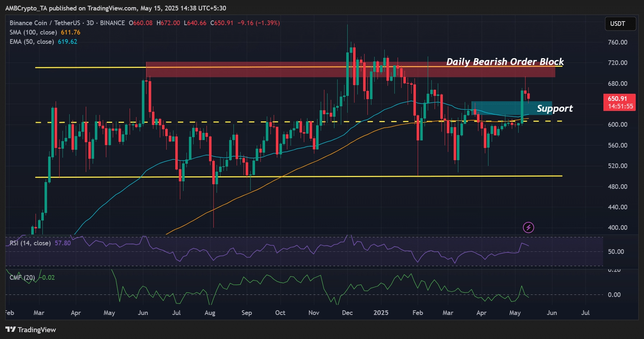This screenshot has width=644, height=339.
Task: Click the low value L640.66 in header
Action: [x=195, y=23]
